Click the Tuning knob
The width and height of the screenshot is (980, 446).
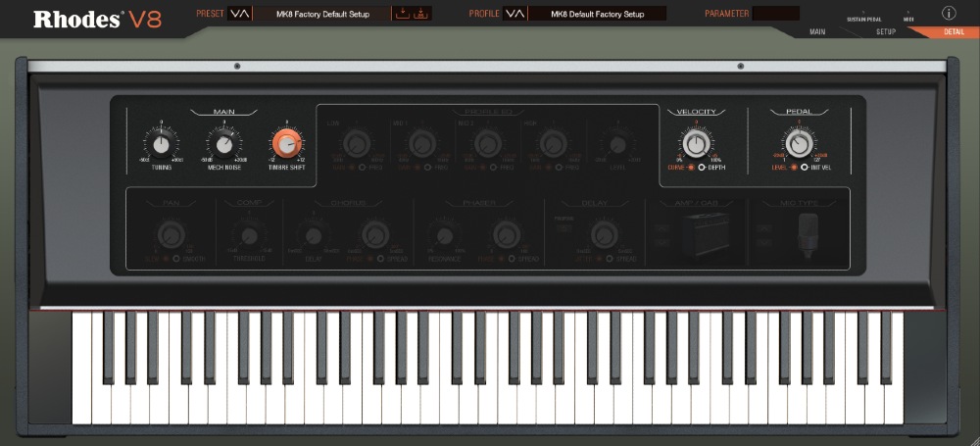coord(162,144)
